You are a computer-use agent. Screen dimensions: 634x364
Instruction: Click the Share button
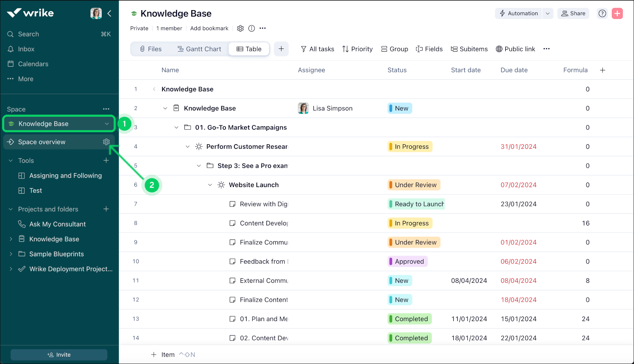coord(573,13)
